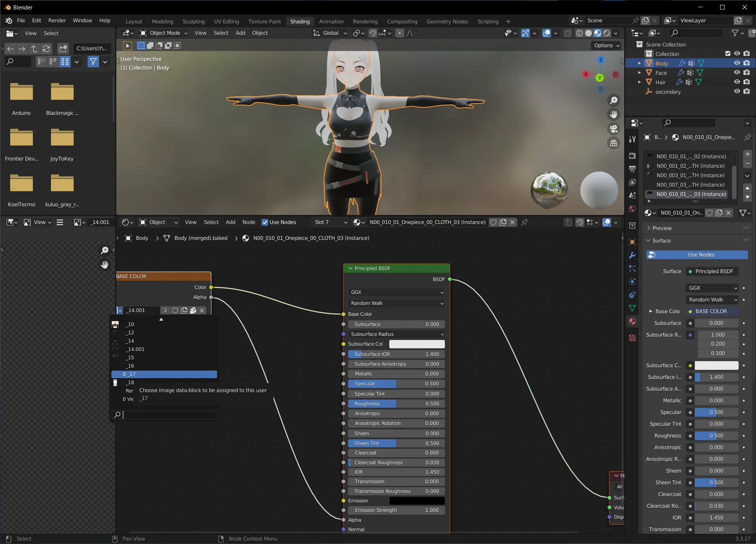Open the Material properties tab icon
This screenshot has height=544, width=756.
coord(633,321)
